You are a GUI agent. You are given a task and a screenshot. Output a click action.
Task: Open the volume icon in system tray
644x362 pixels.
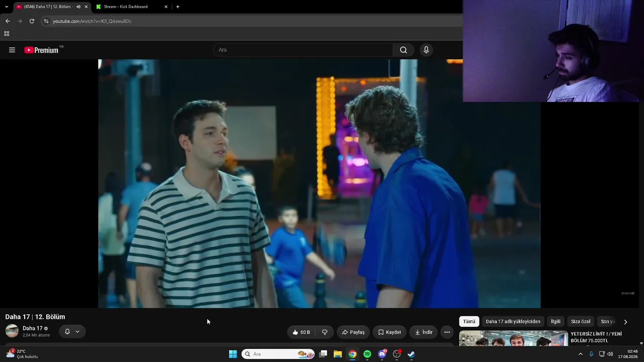(x=610, y=354)
